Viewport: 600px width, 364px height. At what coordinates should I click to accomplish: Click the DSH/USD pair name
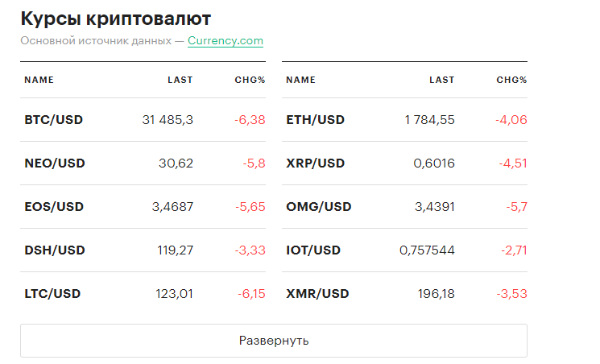click(54, 250)
